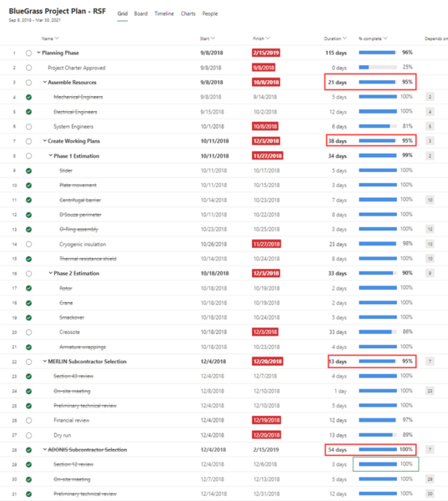Image resolution: width=448 pixels, height=501 pixels.
Task: Open the Financial review task name
Action: coord(72,420)
